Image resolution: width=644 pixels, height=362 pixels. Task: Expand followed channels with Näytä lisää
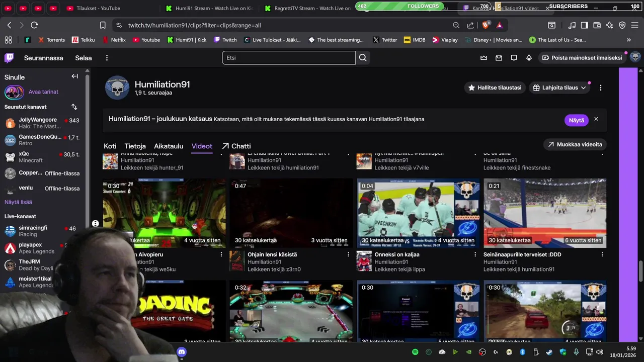point(18,202)
